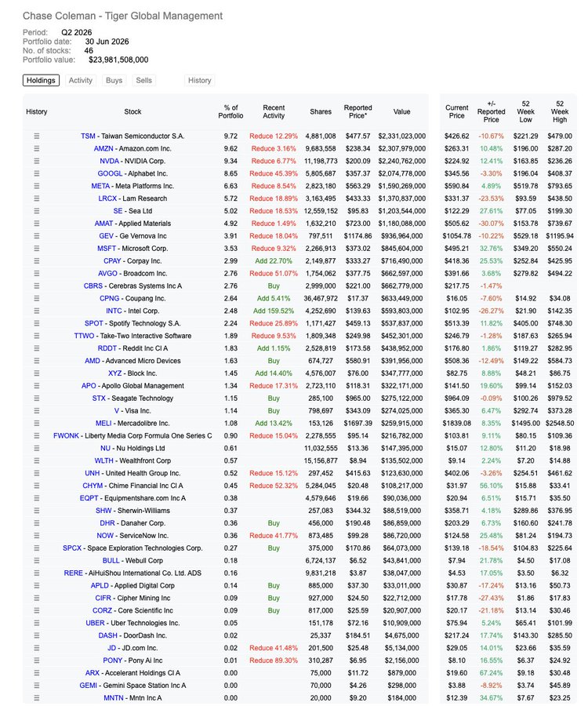
Task: Click the Value column header
Action: click(401, 111)
